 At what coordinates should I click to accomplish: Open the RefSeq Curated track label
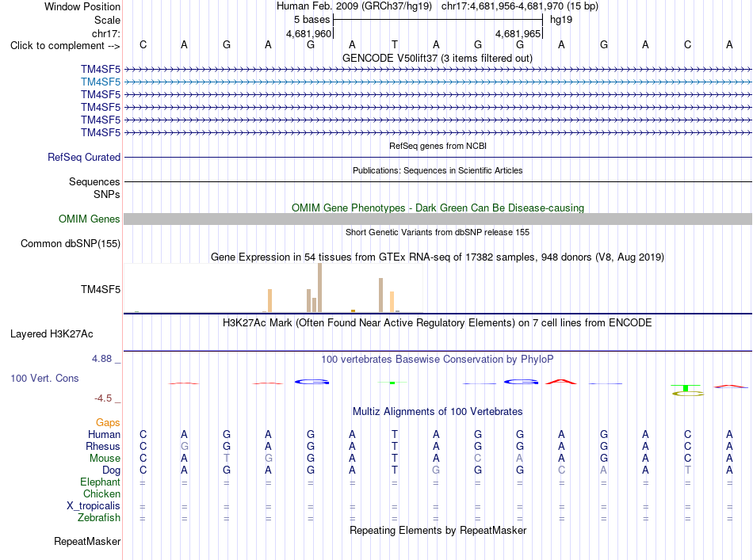pos(84,158)
